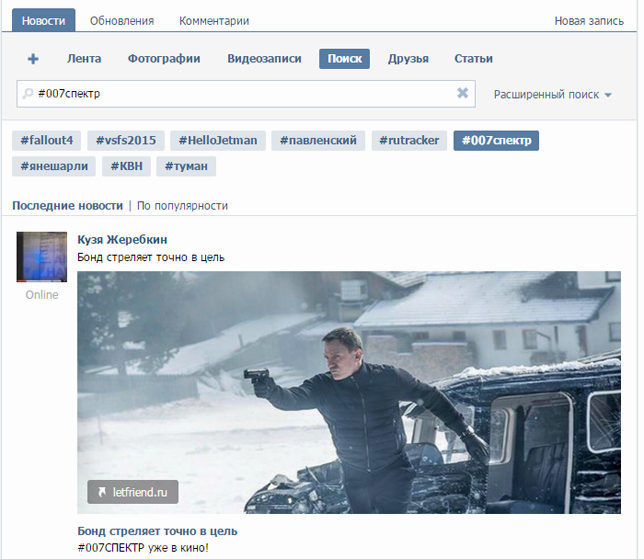Select the #rutracker hashtag
This screenshot has height=559, width=644.
click(x=409, y=140)
